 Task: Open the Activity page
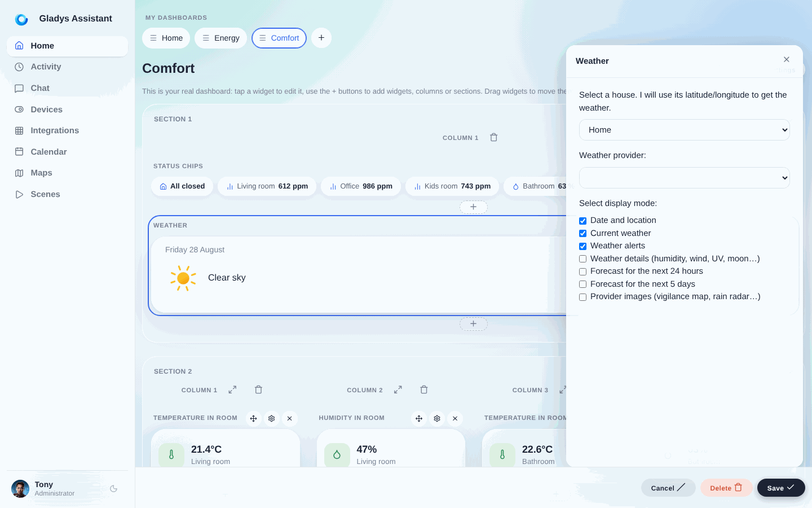point(67,67)
